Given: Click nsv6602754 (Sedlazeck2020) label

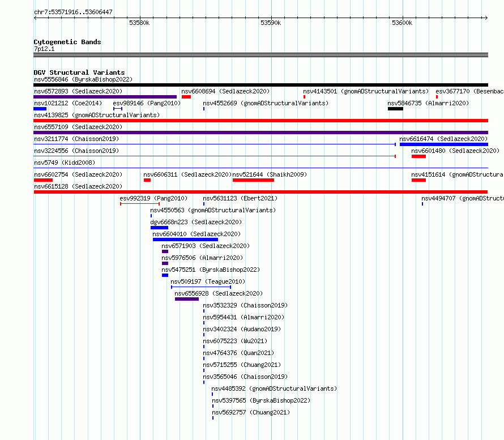Looking at the screenshot, I should (x=78, y=174).
